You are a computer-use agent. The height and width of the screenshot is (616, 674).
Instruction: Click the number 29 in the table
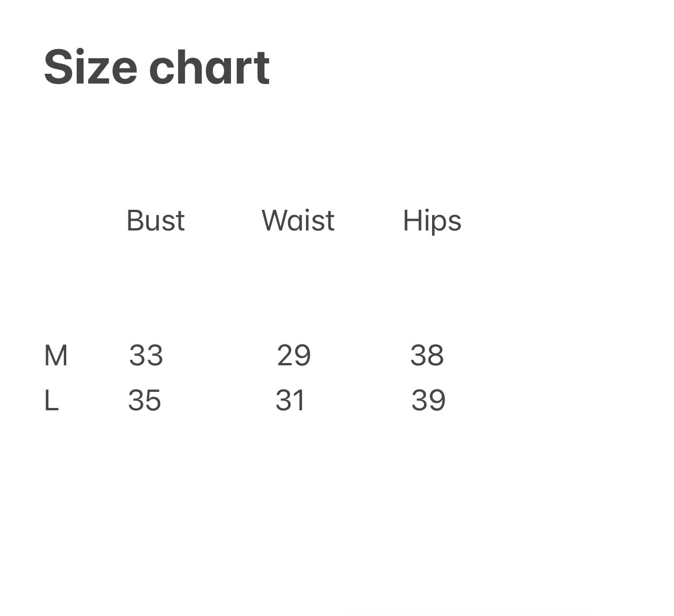pyautogui.click(x=294, y=355)
